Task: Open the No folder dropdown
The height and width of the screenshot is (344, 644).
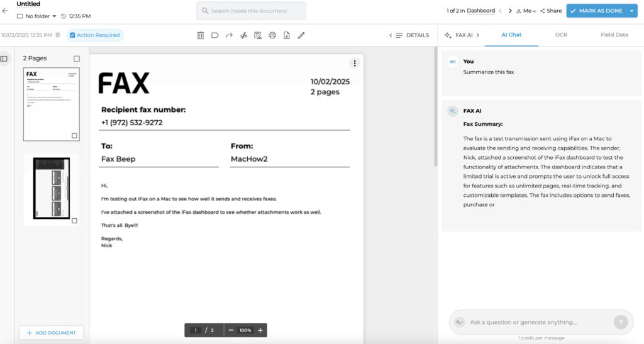Action: click(x=36, y=16)
